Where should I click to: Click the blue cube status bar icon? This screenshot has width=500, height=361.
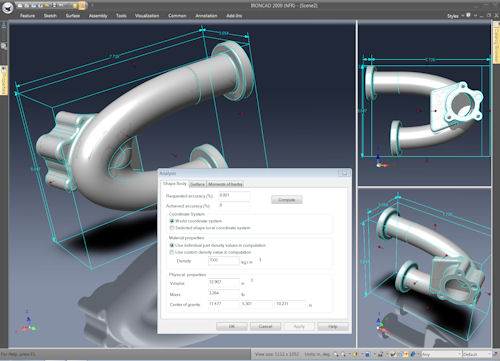click(x=367, y=354)
